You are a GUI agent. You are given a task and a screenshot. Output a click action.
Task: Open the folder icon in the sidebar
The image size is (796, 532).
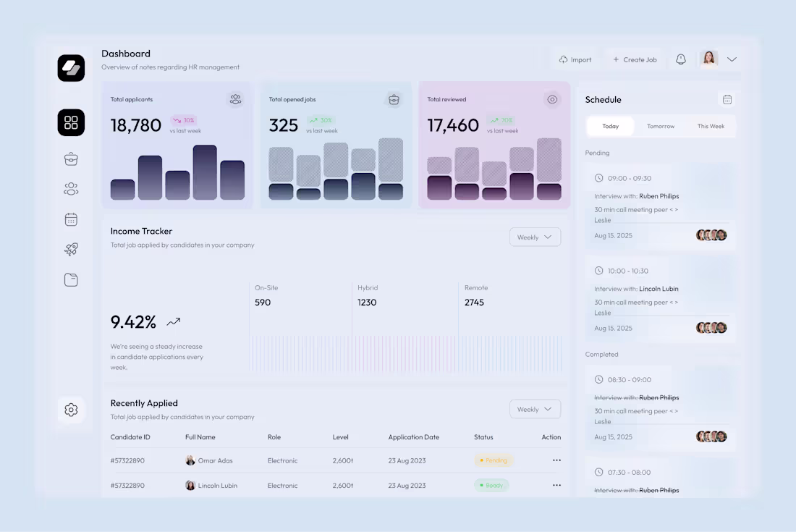coord(70,279)
